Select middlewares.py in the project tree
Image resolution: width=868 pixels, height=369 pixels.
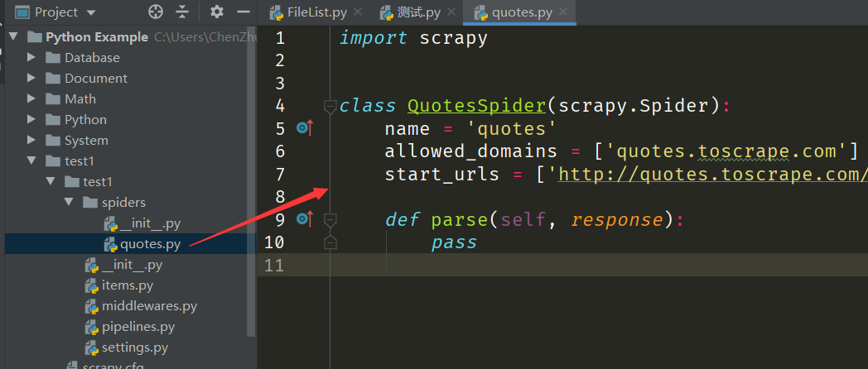[x=149, y=306]
